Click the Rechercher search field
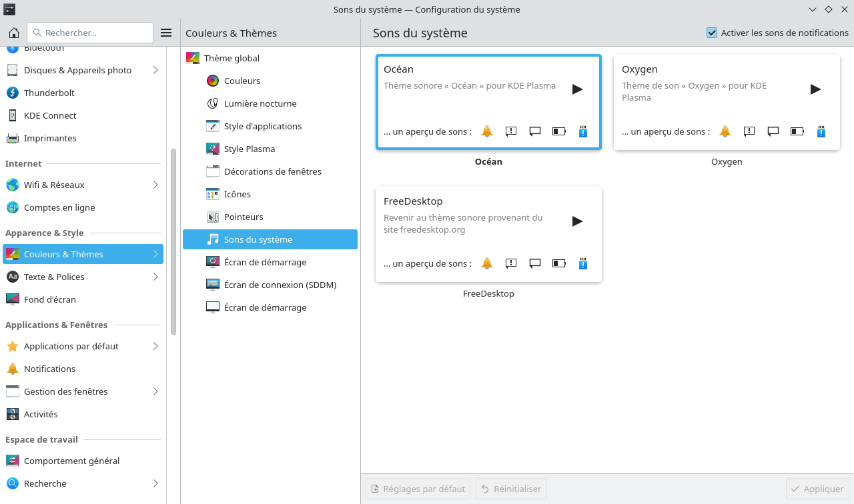The image size is (854, 504). (x=90, y=33)
